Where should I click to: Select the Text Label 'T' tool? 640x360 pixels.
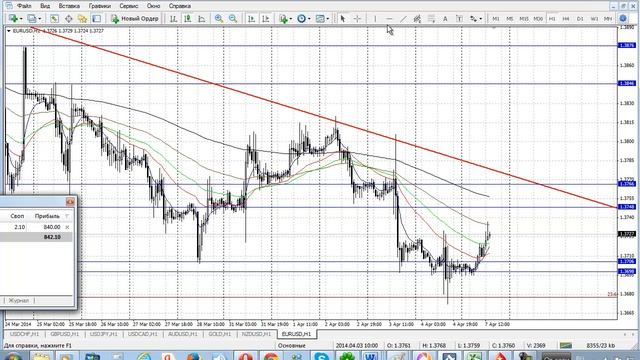point(459,19)
